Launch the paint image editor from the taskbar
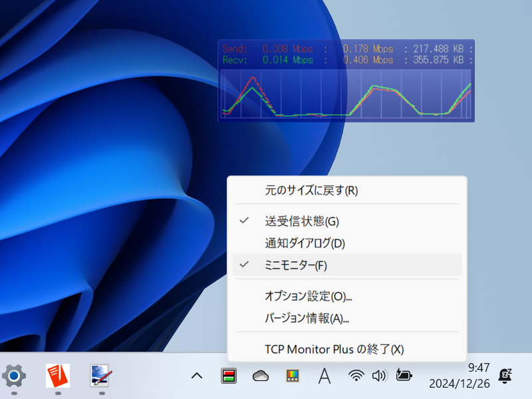Image resolution: width=532 pixels, height=399 pixels. pyautogui.click(x=98, y=374)
